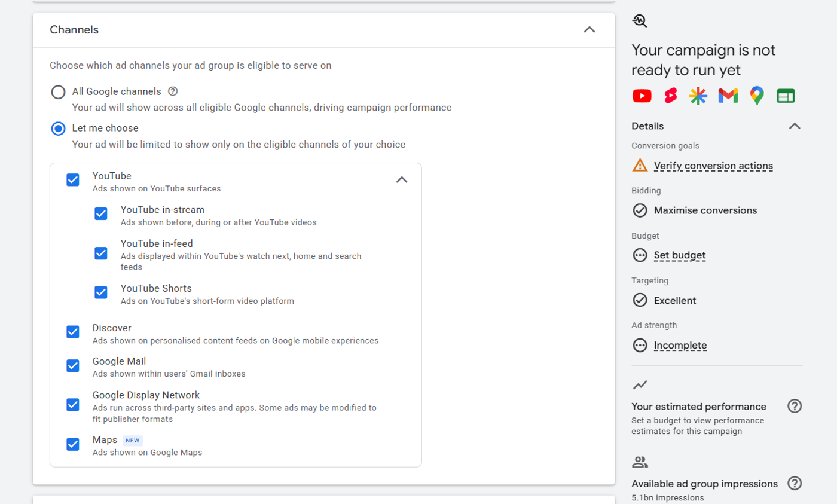
Task: Open help for Available ad group impressions
Action: (x=795, y=483)
